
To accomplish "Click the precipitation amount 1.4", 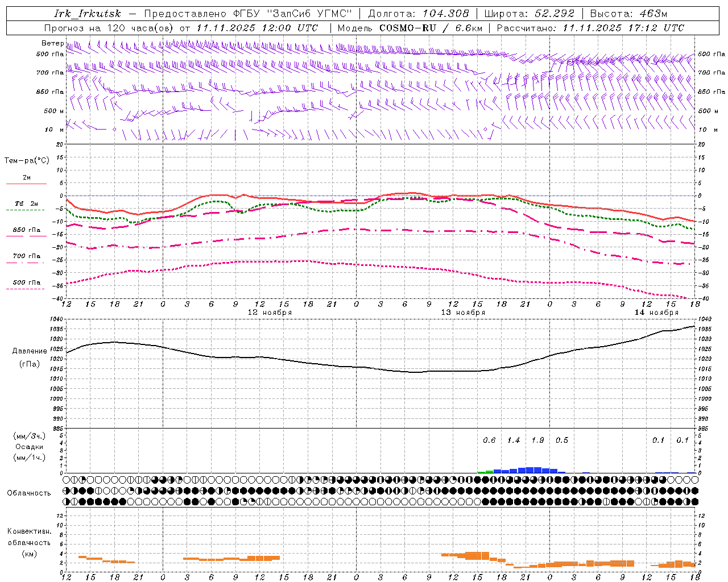I will click(x=514, y=440).
